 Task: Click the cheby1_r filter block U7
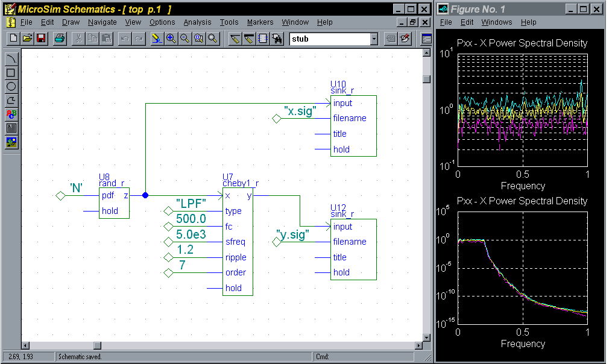[x=238, y=241]
